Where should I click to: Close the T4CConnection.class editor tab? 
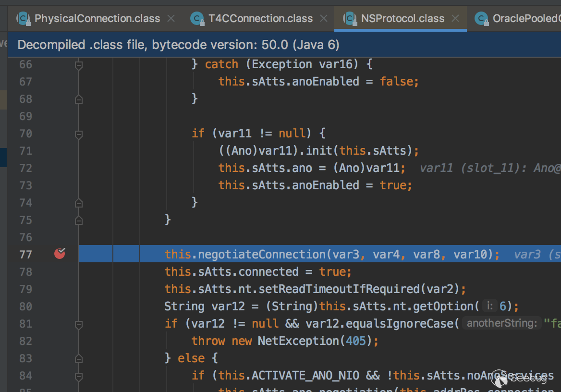[x=324, y=19]
